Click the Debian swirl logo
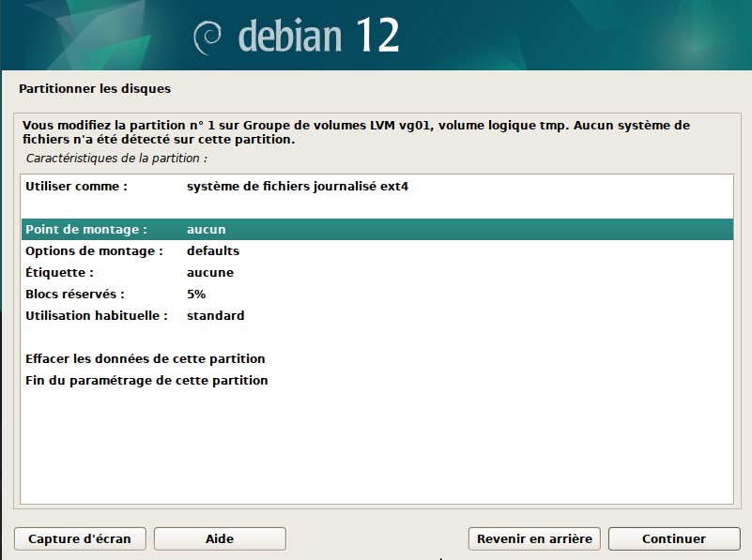 pyautogui.click(x=207, y=38)
